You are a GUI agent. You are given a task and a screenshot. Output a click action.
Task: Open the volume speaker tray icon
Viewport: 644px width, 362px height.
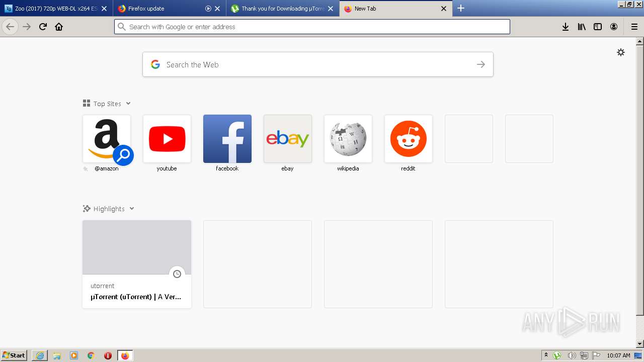(x=571, y=355)
